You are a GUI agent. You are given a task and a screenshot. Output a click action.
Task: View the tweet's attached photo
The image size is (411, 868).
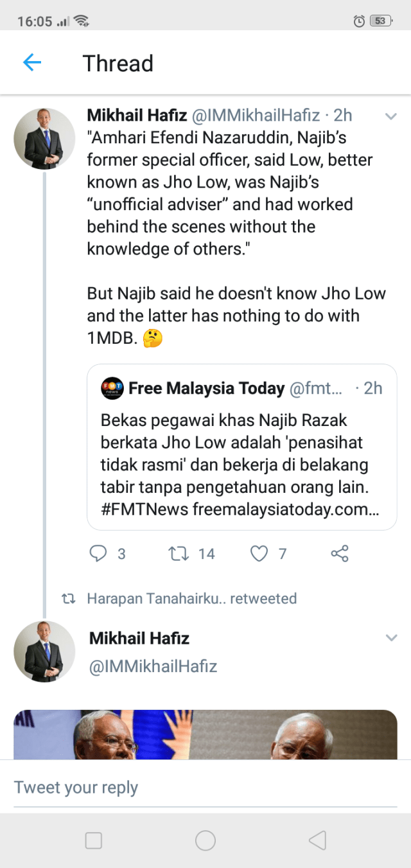205,734
